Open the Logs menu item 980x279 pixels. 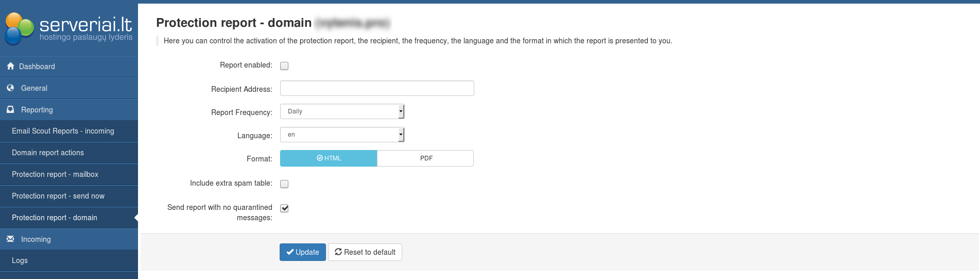20,260
